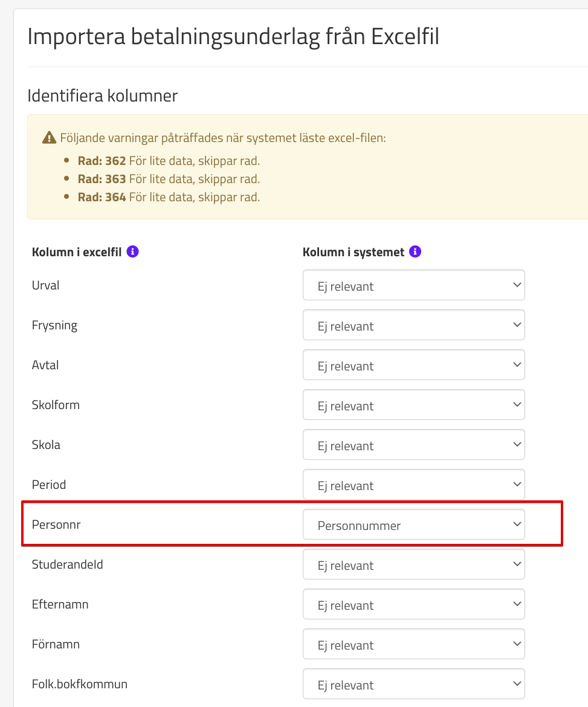588x707 pixels.
Task: Open the dropdown for Urval column
Action: pos(413,286)
